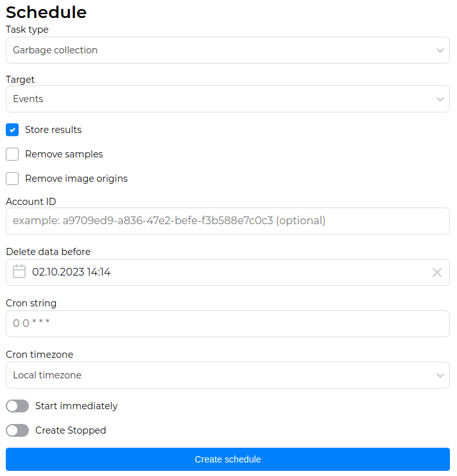Uncheck the Store results checkbox
The image size is (457, 476).
12,130
